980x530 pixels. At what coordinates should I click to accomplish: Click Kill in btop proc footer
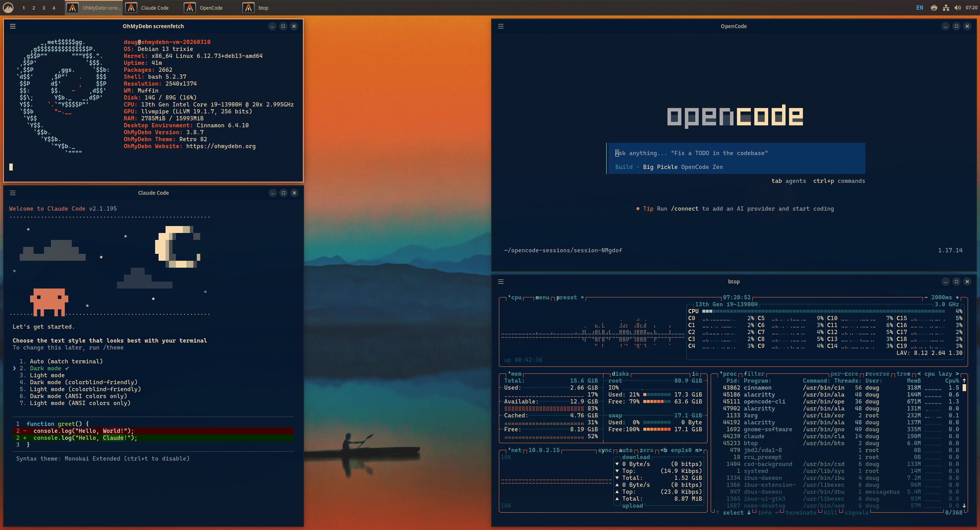(830, 513)
